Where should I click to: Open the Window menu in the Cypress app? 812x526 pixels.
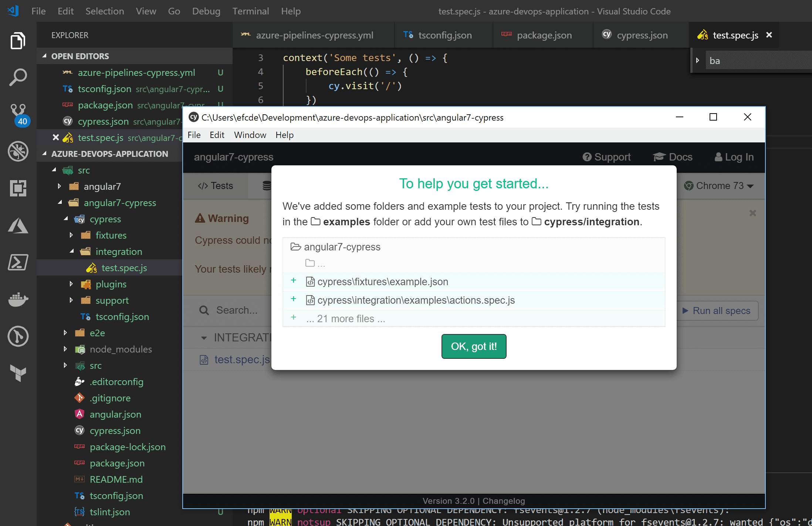point(250,135)
